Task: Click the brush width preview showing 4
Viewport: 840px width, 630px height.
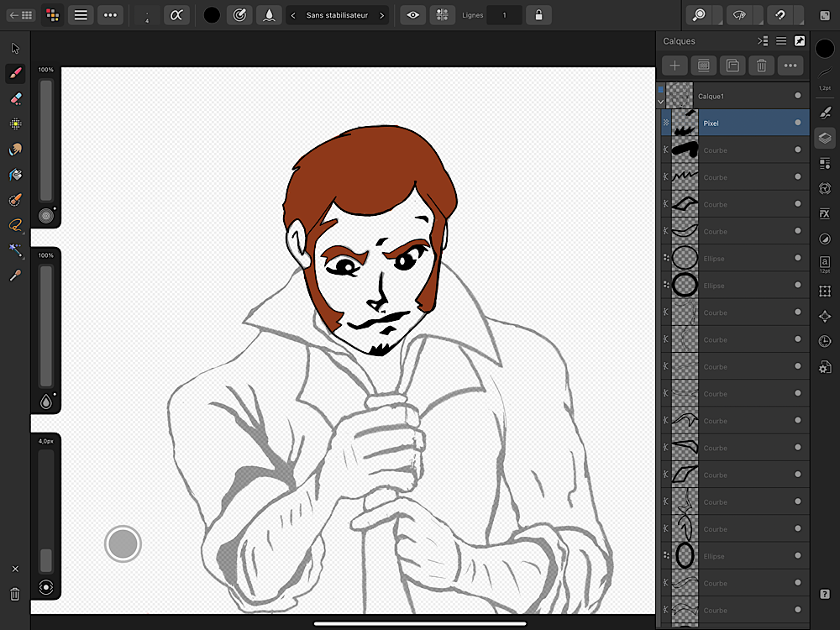Action: click(x=147, y=15)
